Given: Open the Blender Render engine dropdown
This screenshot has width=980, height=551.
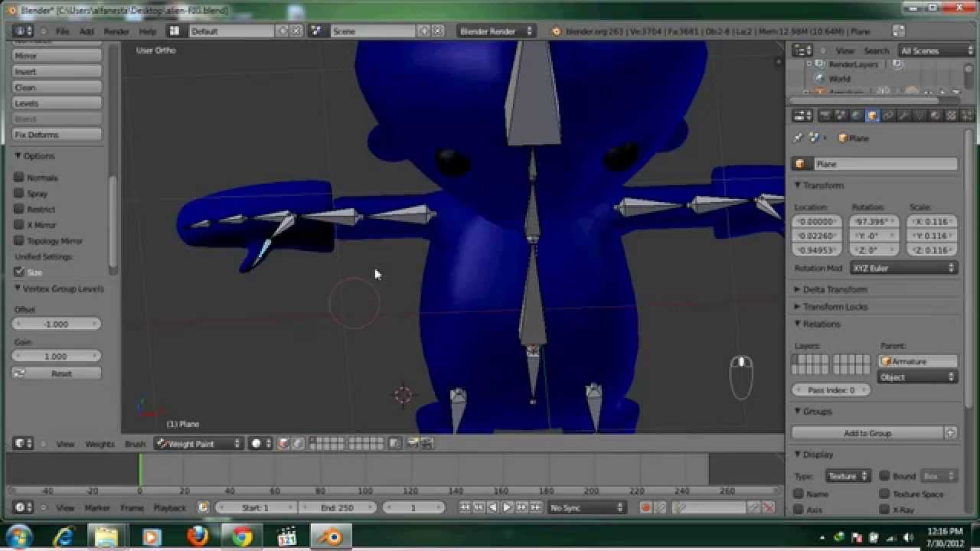Looking at the screenshot, I should coord(495,31).
